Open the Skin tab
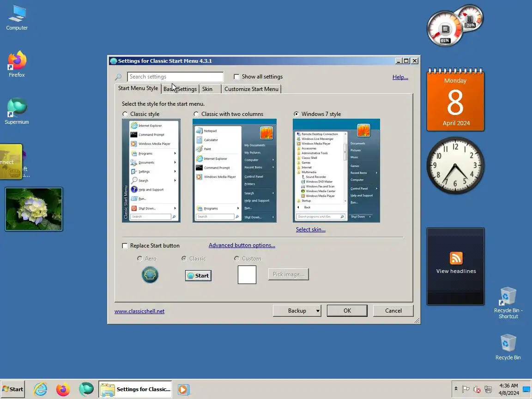The height and width of the screenshot is (399, 532). tap(207, 89)
